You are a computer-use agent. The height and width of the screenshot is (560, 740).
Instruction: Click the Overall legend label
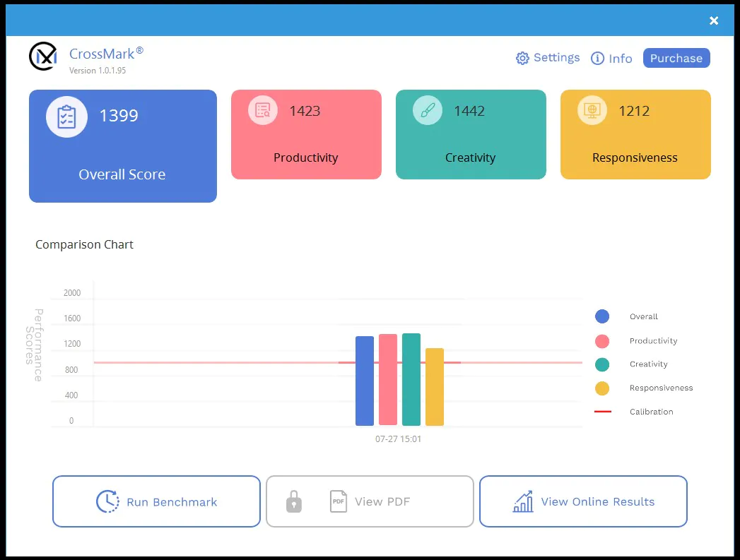pos(644,316)
